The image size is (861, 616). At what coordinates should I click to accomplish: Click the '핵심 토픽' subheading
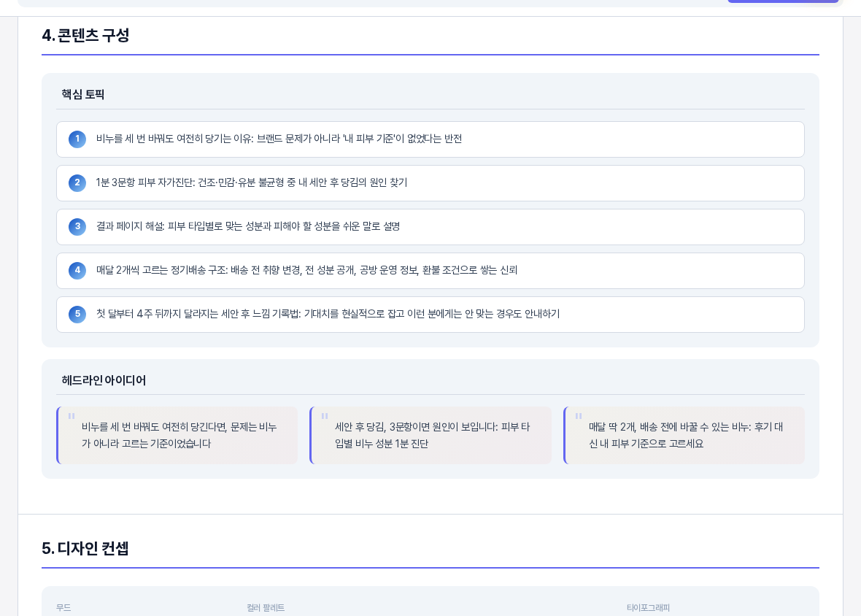coord(83,94)
